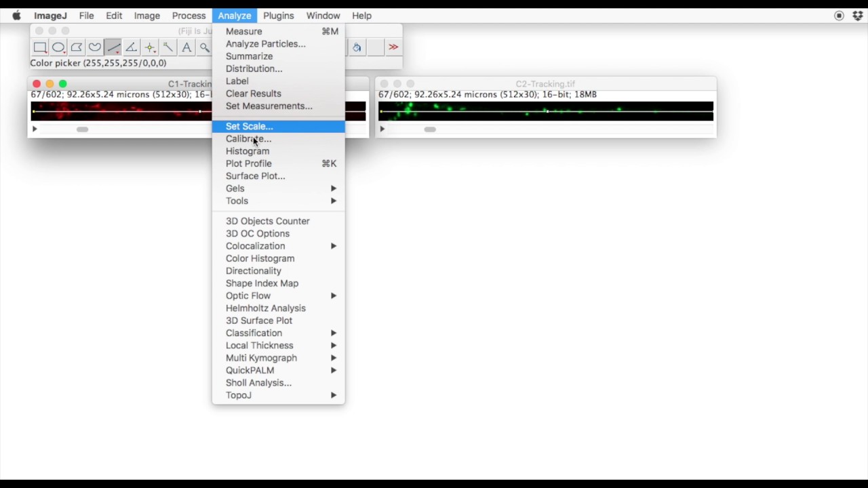
Task: Choose 3D OC Options
Action: pos(278,234)
